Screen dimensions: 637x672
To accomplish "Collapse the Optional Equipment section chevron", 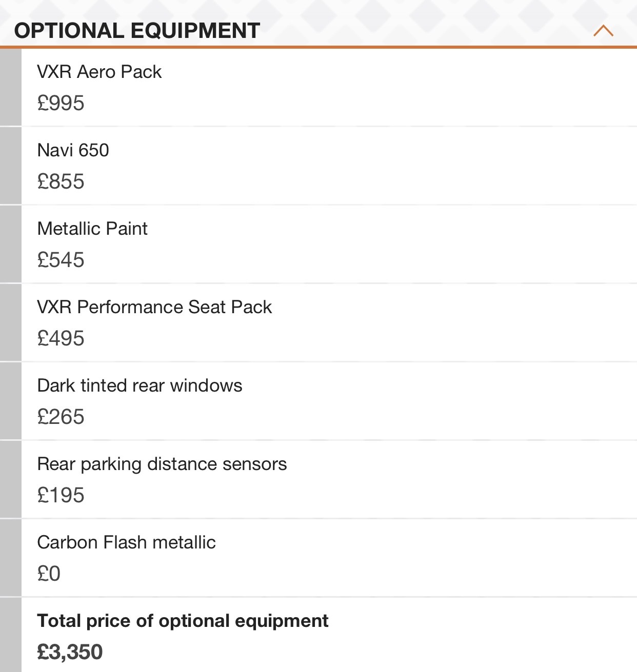I will [603, 31].
